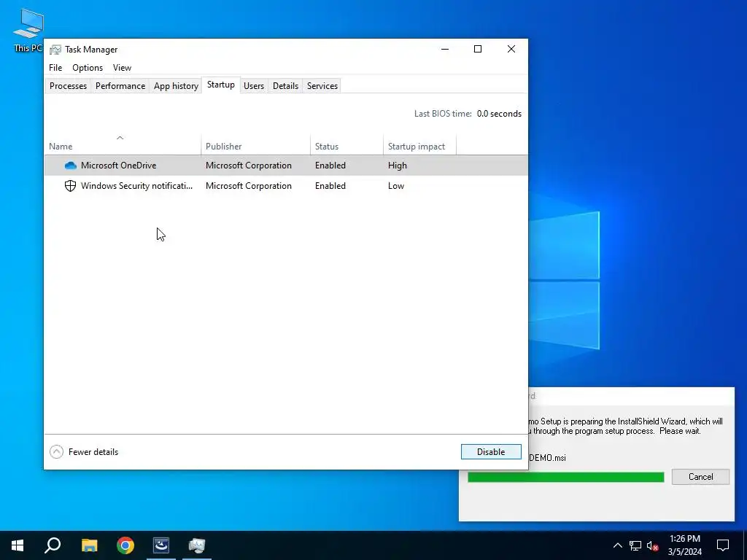Open the notification center icon
The image size is (747, 560).
723,545
